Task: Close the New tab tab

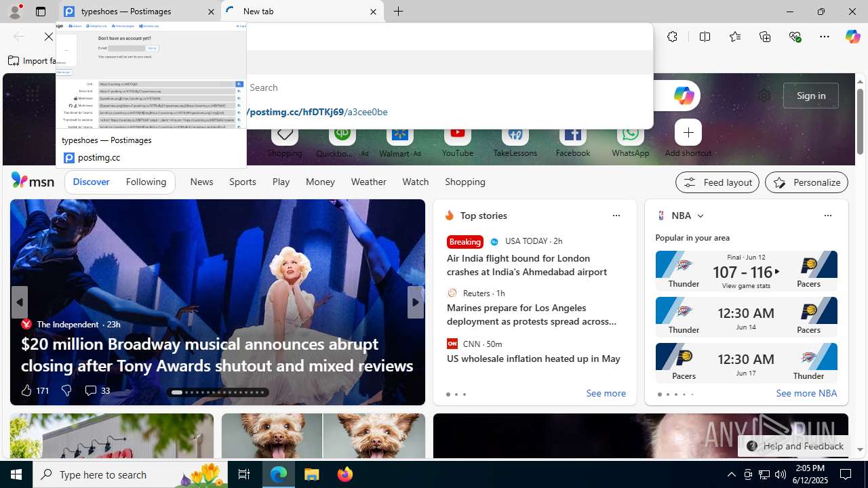Action: [x=373, y=12]
